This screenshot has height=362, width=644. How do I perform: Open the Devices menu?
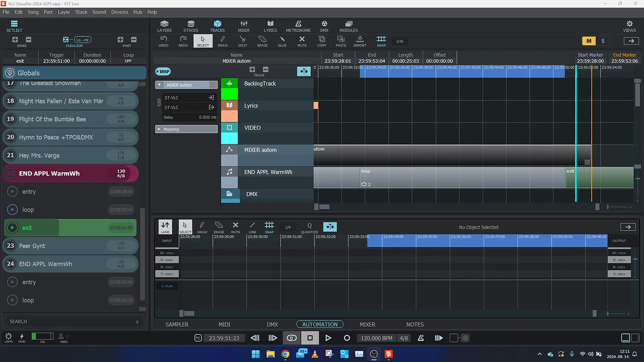119,11
